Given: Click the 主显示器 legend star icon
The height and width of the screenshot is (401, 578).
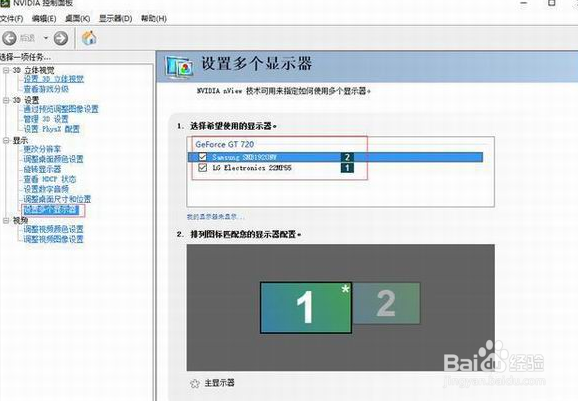Looking at the screenshot, I should [x=195, y=384].
